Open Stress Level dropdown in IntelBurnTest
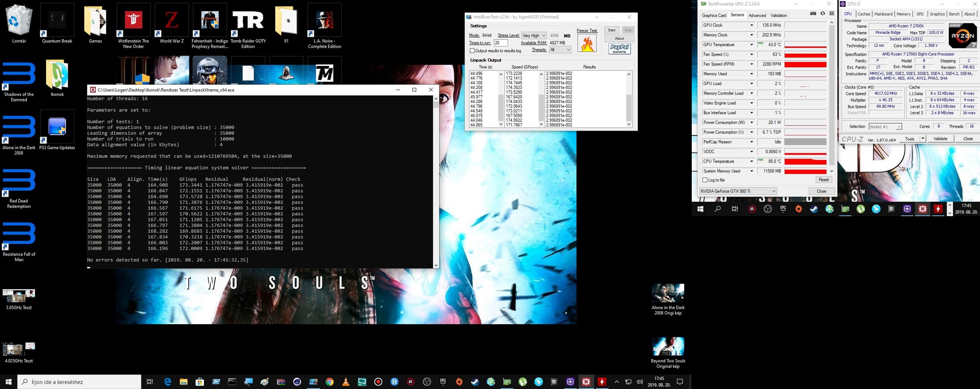980x389 pixels. [534, 35]
